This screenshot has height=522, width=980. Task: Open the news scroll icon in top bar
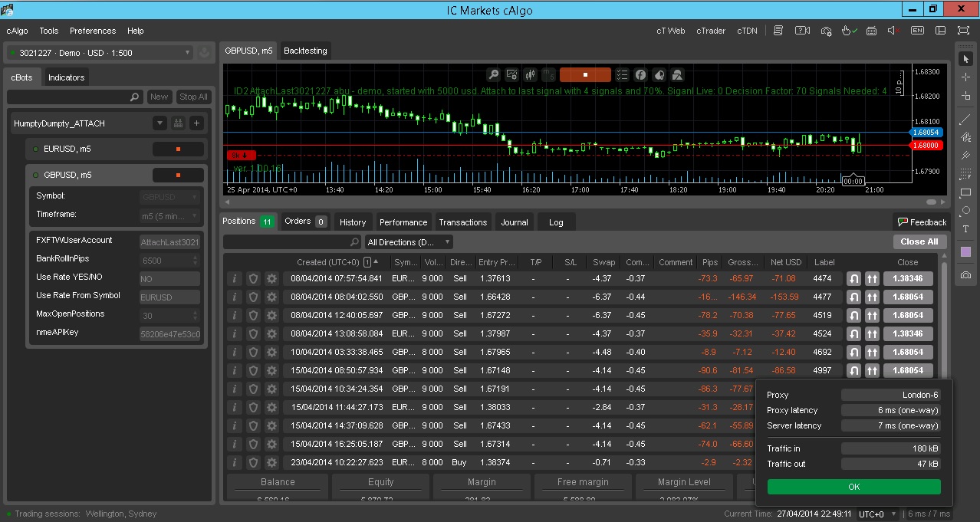click(778, 31)
